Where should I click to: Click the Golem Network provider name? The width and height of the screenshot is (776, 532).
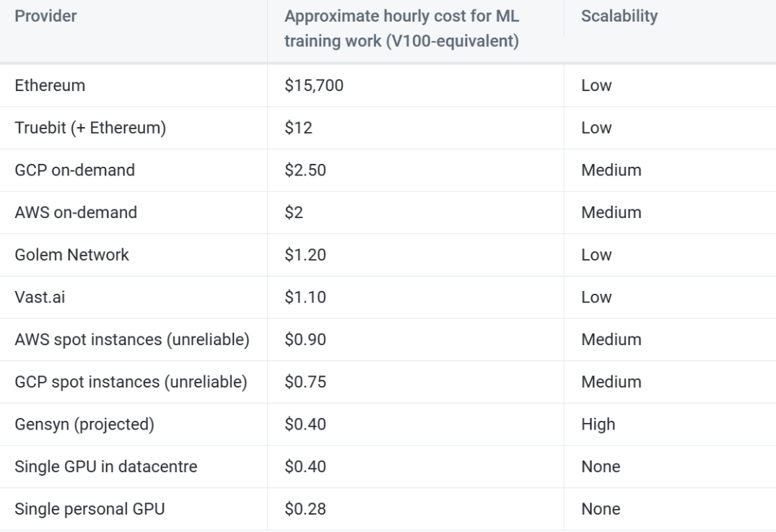71,255
